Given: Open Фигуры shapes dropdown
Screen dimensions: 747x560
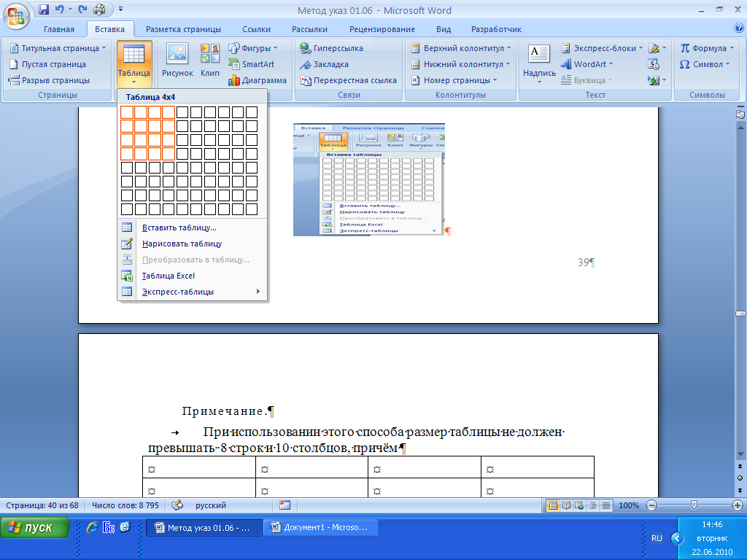Looking at the screenshot, I should tap(253, 48).
